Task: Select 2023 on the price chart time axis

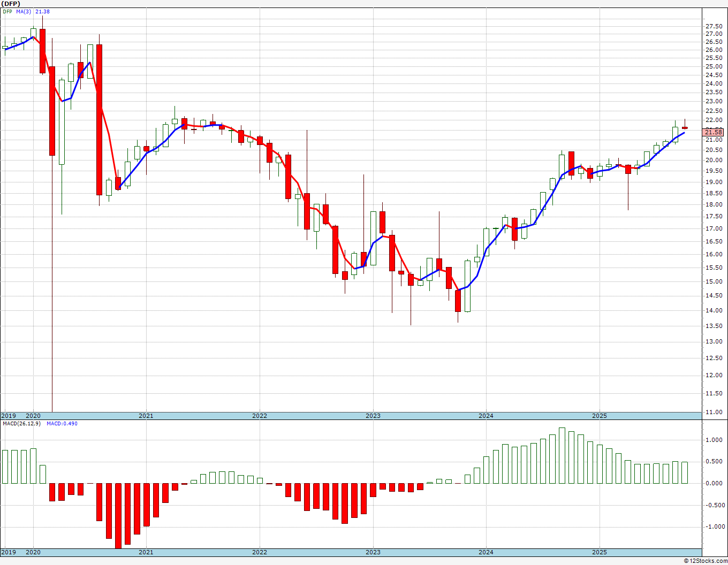Action: [x=373, y=416]
